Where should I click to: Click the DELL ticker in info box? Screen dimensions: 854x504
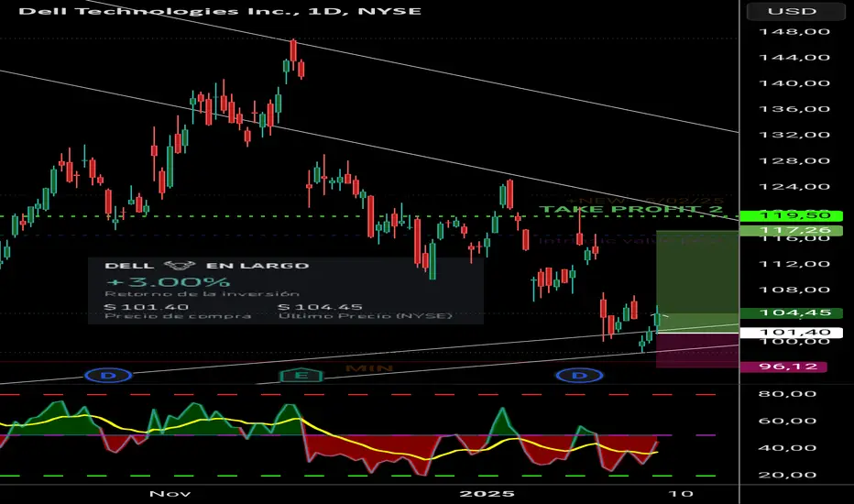pos(129,266)
